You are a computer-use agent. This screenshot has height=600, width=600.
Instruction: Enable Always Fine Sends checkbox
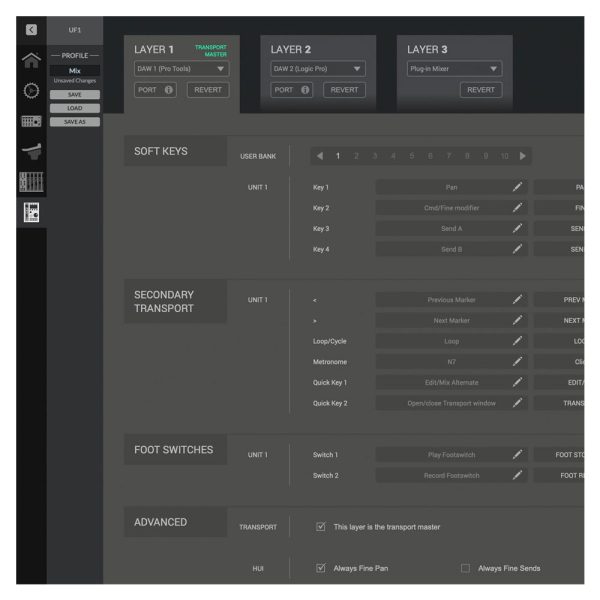[465, 568]
